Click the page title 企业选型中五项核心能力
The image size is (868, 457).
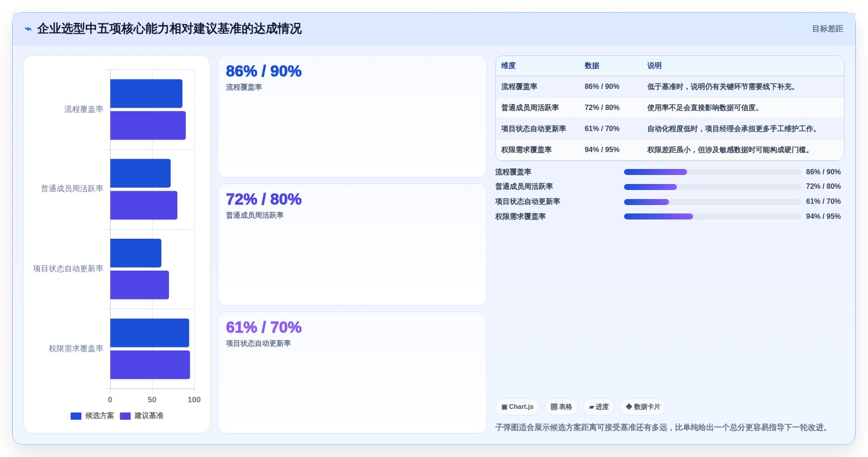[170, 29]
